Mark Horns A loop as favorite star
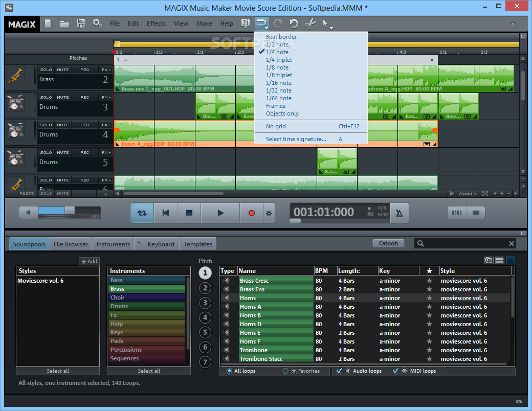 pyautogui.click(x=429, y=307)
